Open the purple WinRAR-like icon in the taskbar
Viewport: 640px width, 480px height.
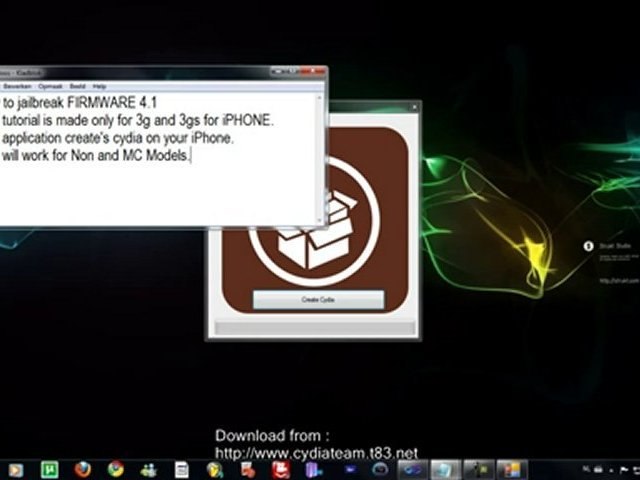[x=314, y=469]
